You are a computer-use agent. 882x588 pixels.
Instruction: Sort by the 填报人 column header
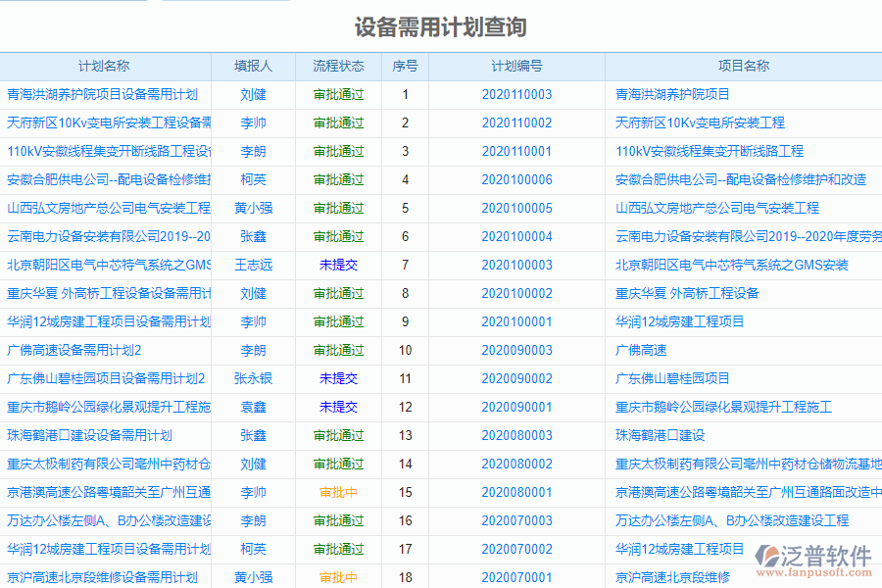pyautogui.click(x=252, y=67)
